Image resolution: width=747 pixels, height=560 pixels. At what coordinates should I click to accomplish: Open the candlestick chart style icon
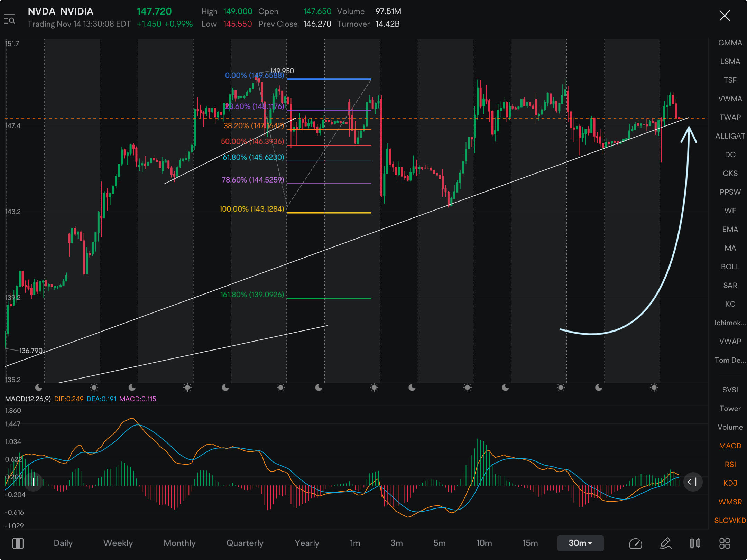click(x=695, y=543)
